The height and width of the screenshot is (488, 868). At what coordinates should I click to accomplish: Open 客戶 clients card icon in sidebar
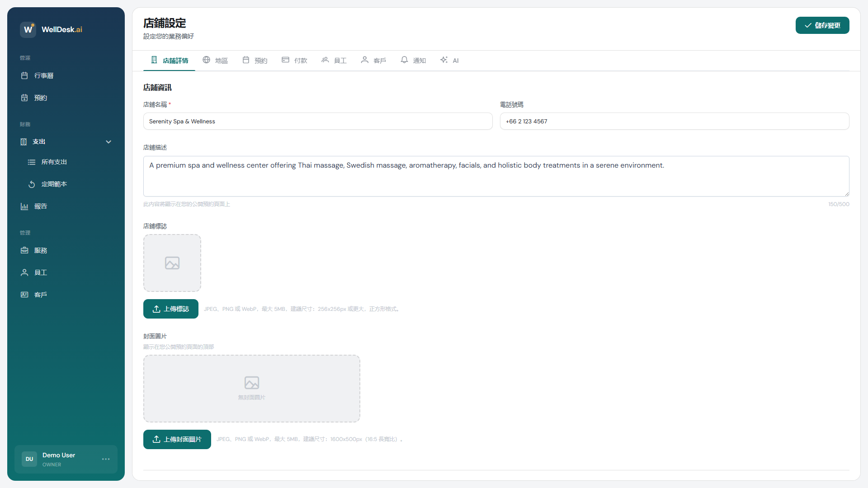click(24, 295)
